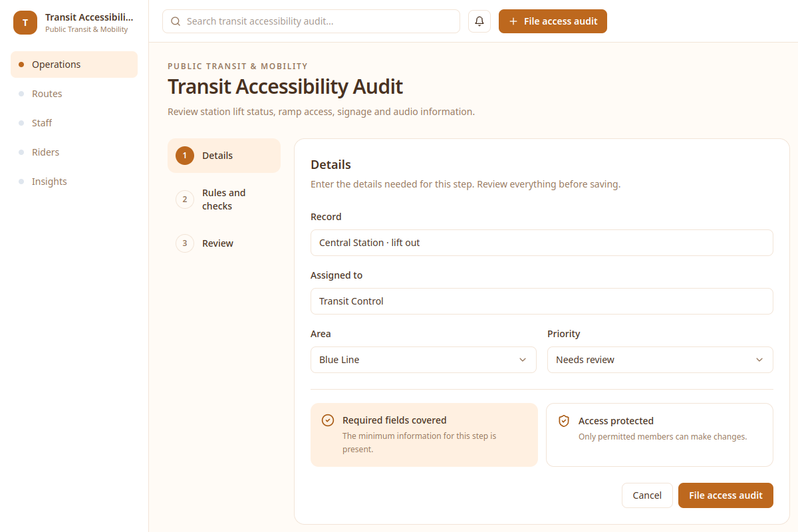The image size is (798, 532).
Task: Click the Details section heading in the form
Action: coord(331,164)
